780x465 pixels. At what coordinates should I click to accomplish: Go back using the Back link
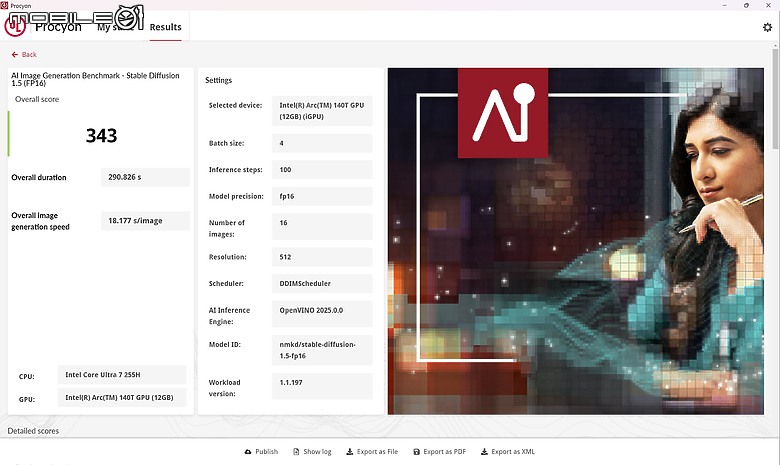[24, 55]
